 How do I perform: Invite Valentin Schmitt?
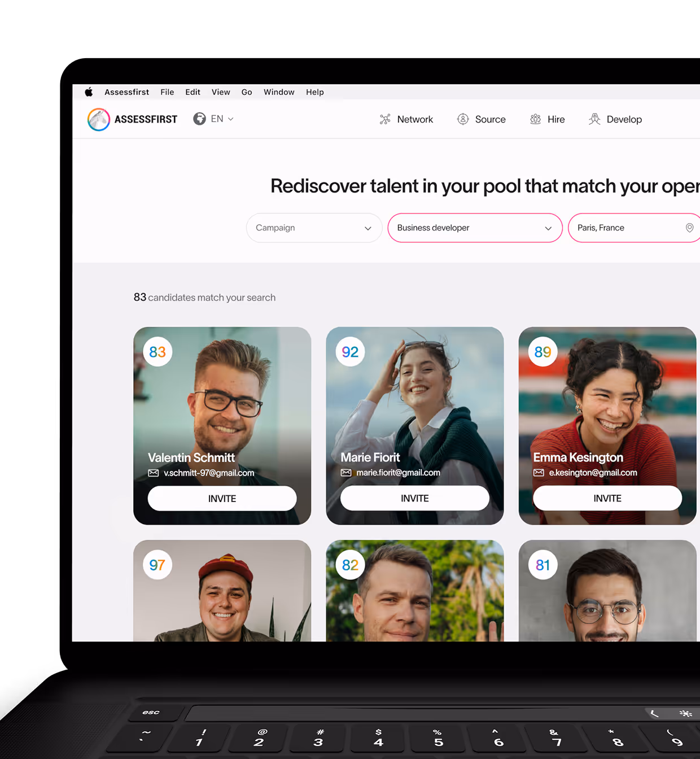point(222,499)
